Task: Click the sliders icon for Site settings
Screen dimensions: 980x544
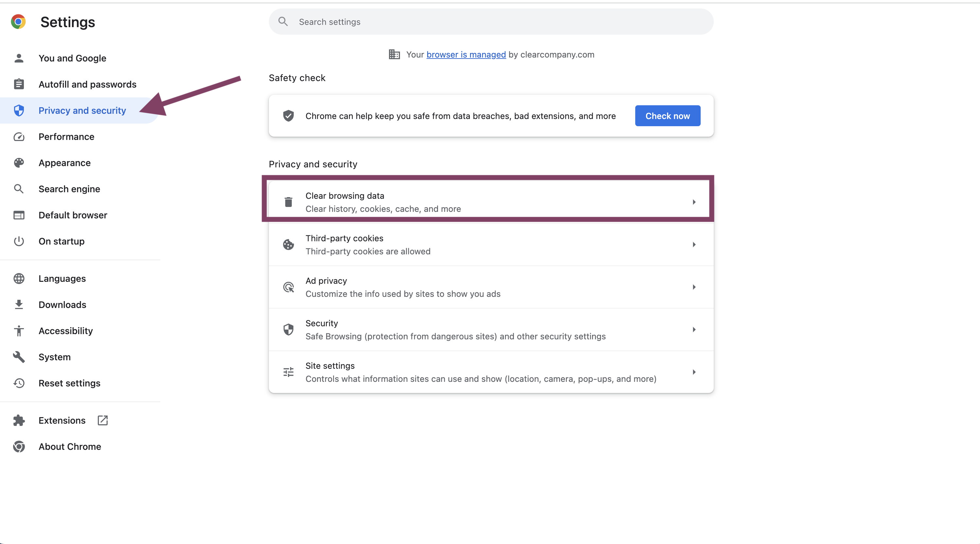Action: [289, 372]
